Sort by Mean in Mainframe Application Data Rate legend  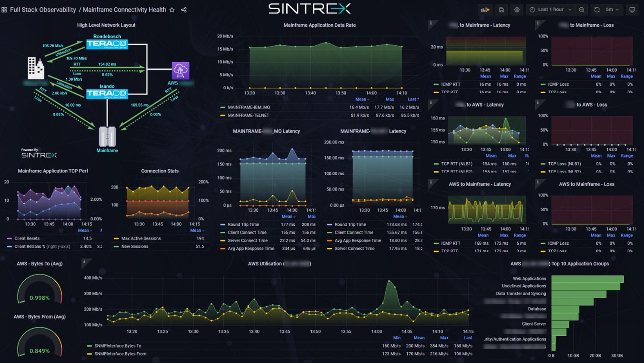point(362,99)
